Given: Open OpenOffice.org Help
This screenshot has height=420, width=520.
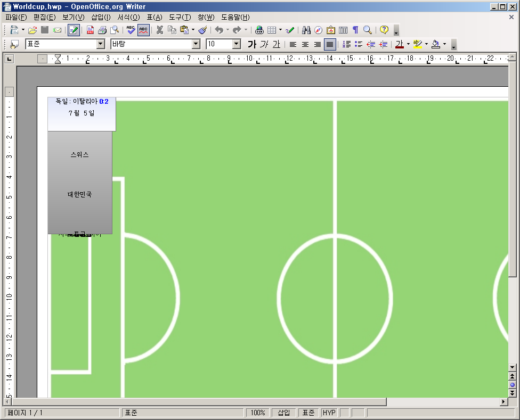Looking at the screenshot, I should point(384,30).
